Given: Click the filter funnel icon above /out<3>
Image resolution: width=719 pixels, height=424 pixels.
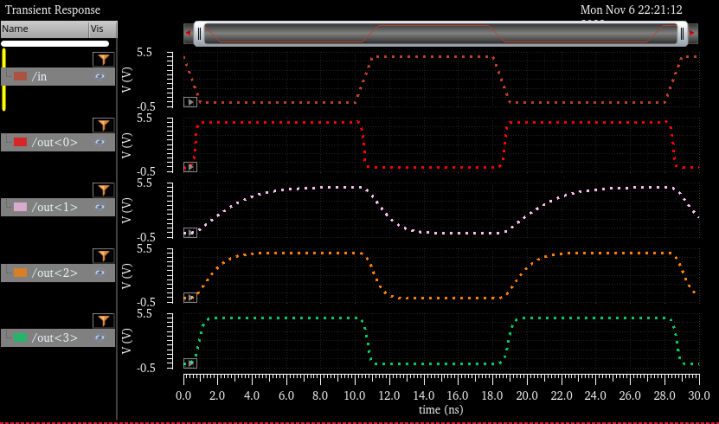Looking at the screenshot, I should click(103, 321).
